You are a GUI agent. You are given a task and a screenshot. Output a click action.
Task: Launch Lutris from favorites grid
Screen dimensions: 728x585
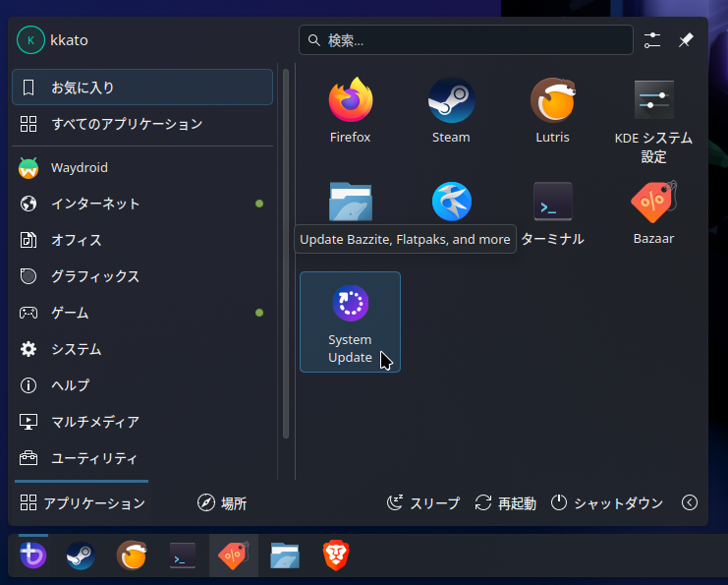click(x=552, y=111)
